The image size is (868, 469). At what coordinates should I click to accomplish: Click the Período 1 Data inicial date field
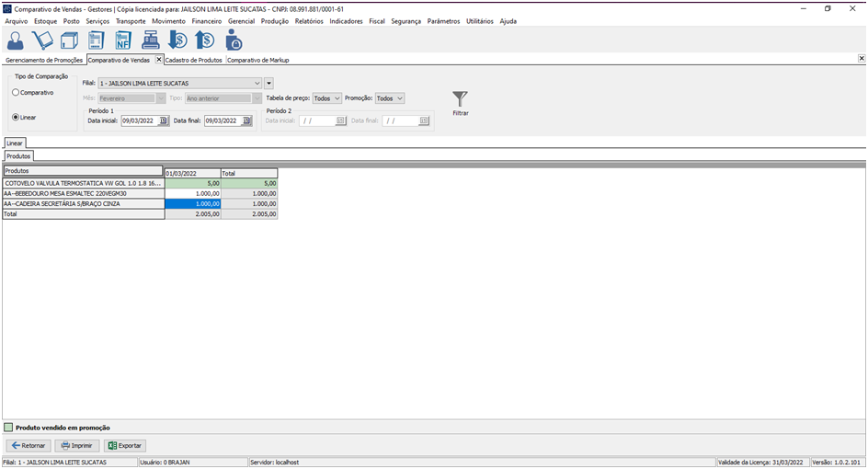pyautogui.click(x=140, y=120)
